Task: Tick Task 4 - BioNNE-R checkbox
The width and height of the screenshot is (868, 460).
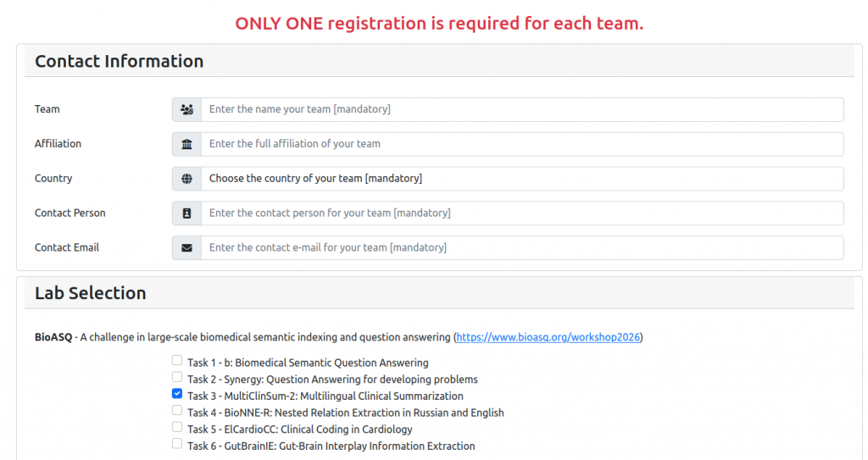Action: click(x=177, y=411)
